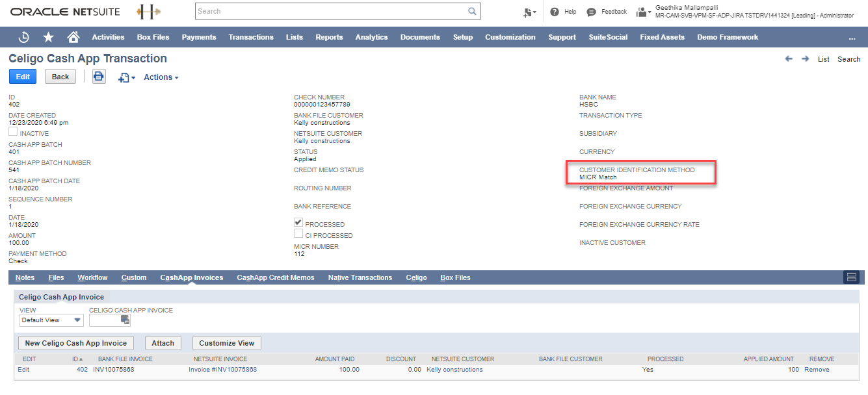The width and height of the screenshot is (868, 395).
Task: Open the Search link near List
Action: click(849, 59)
